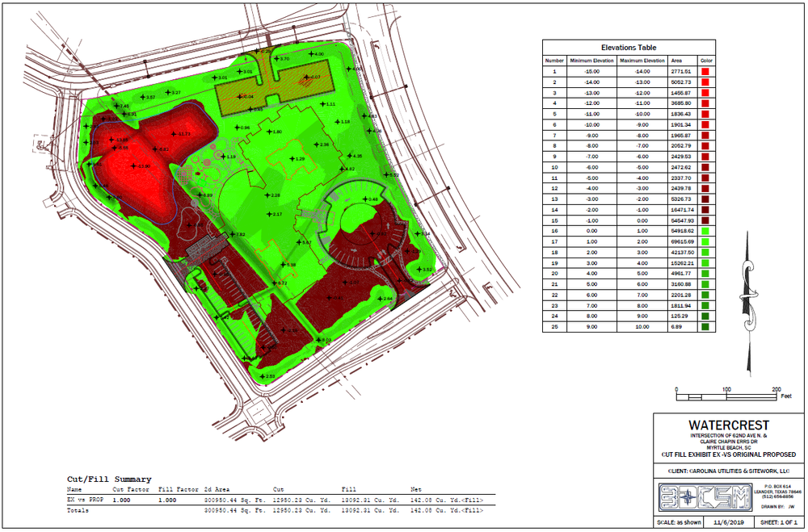Click the 2.36 spot elevation label
Screen dimensions: 808x532
click(x=324, y=145)
